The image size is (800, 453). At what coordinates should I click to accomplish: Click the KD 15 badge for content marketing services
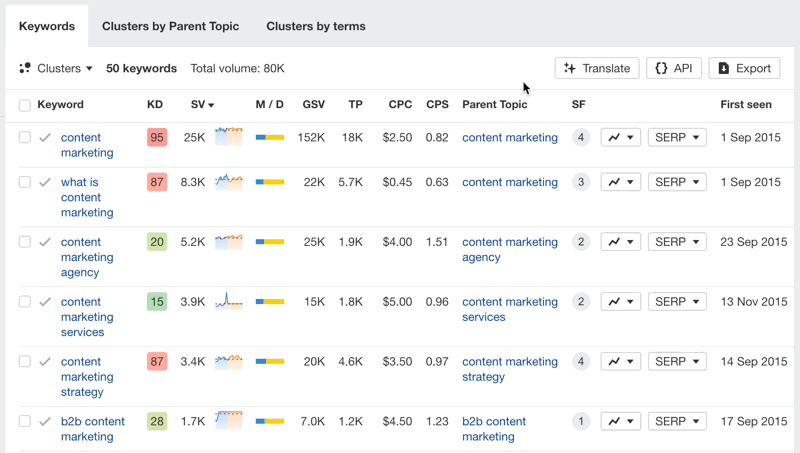156,302
